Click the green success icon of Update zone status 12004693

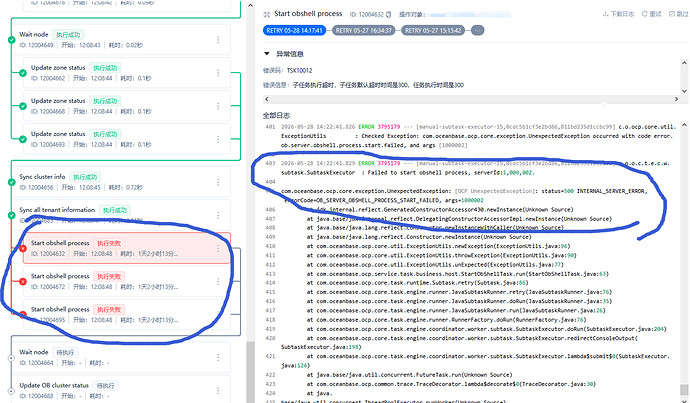(23, 139)
